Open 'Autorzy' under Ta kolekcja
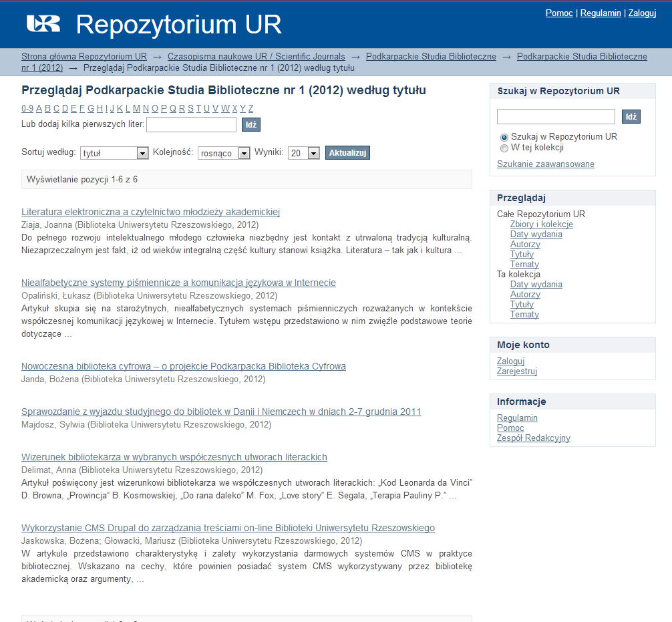The width and height of the screenshot is (672, 622). tap(525, 295)
